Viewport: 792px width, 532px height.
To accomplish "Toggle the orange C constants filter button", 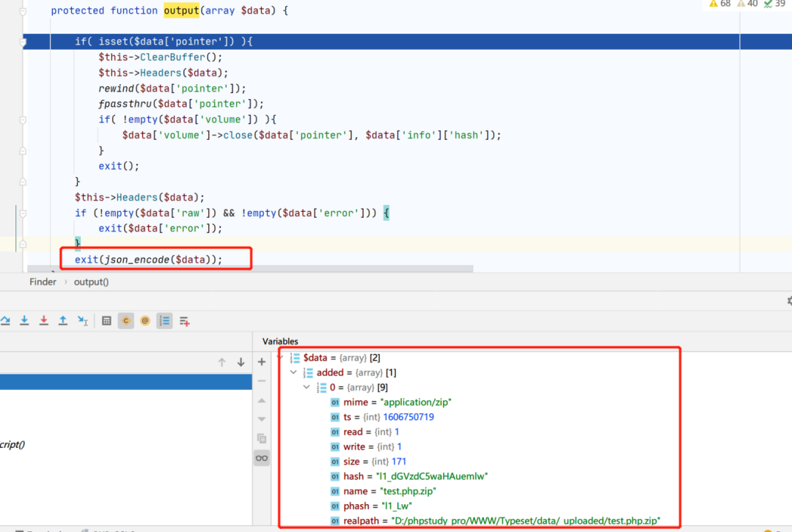I will click(x=125, y=320).
